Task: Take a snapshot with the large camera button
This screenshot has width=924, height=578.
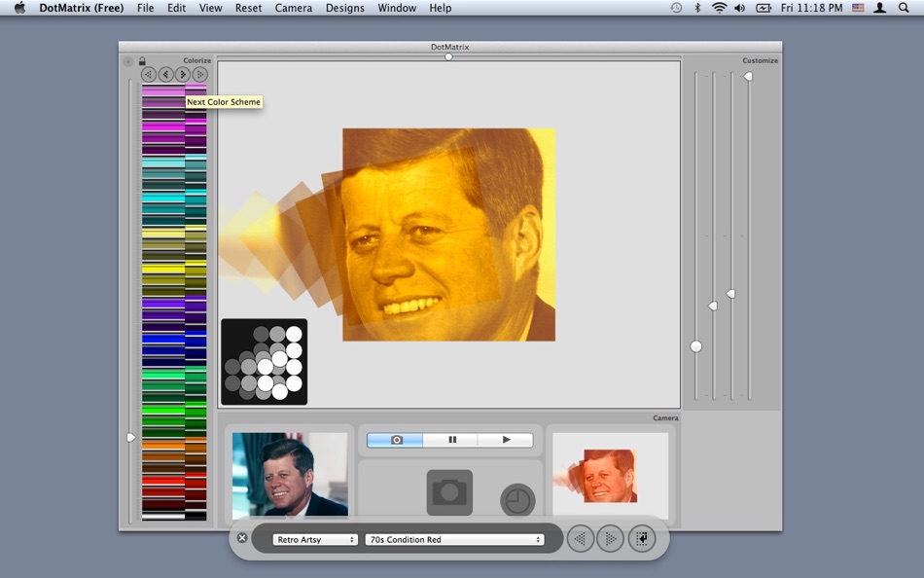Action: 449,492
